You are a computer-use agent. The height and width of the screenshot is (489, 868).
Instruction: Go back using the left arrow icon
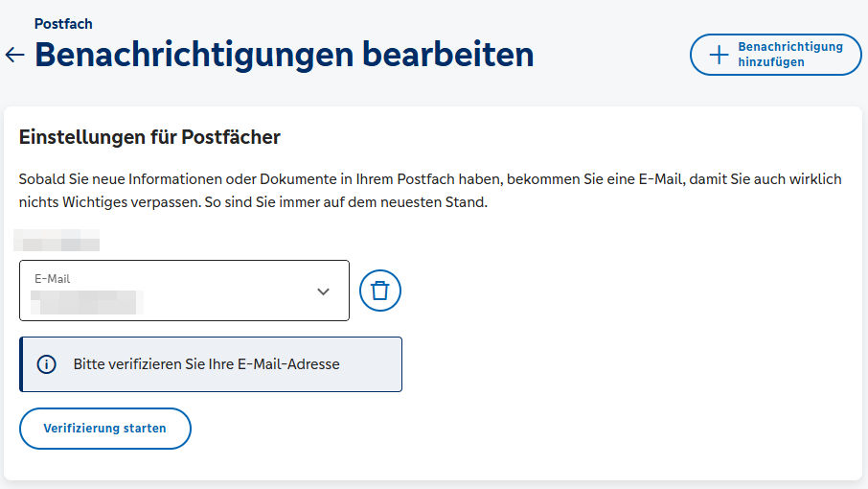tap(15, 55)
